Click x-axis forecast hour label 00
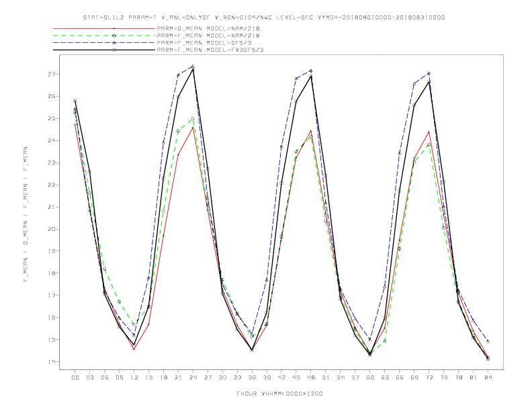The width and height of the screenshot is (532, 411). [75, 377]
